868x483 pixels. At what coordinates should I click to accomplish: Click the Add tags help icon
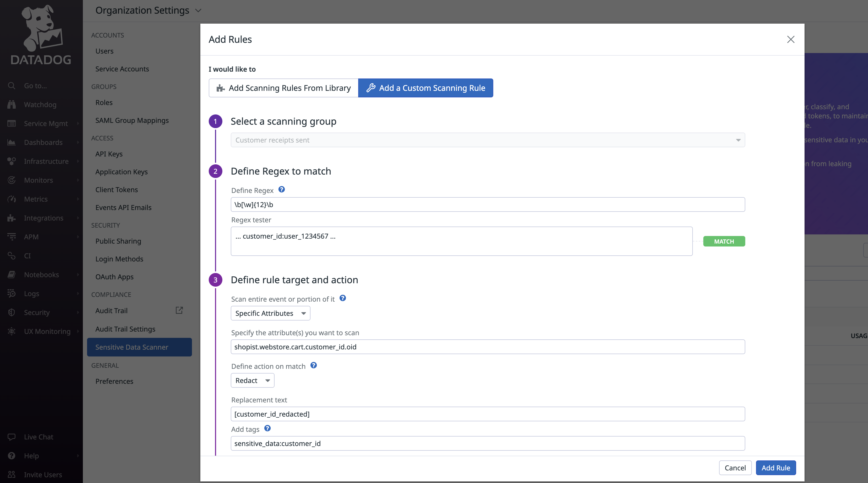point(267,428)
